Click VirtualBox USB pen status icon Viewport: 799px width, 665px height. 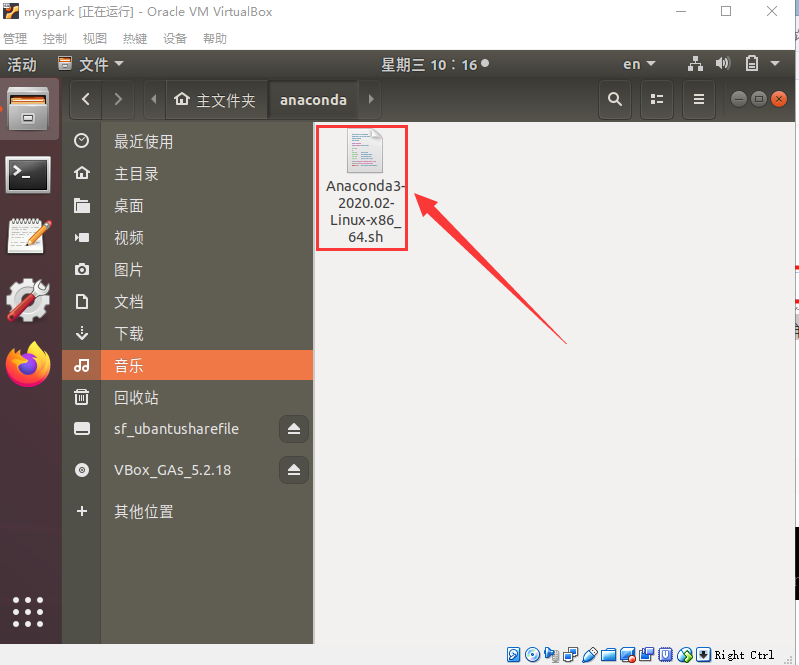click(x=589, y=655)
